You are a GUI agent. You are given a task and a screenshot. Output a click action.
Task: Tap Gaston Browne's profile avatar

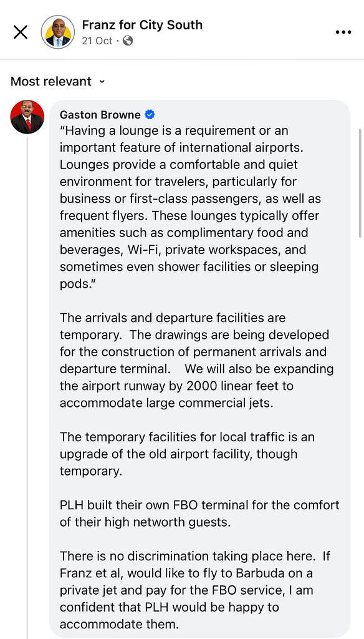click(x=27, y=117)
